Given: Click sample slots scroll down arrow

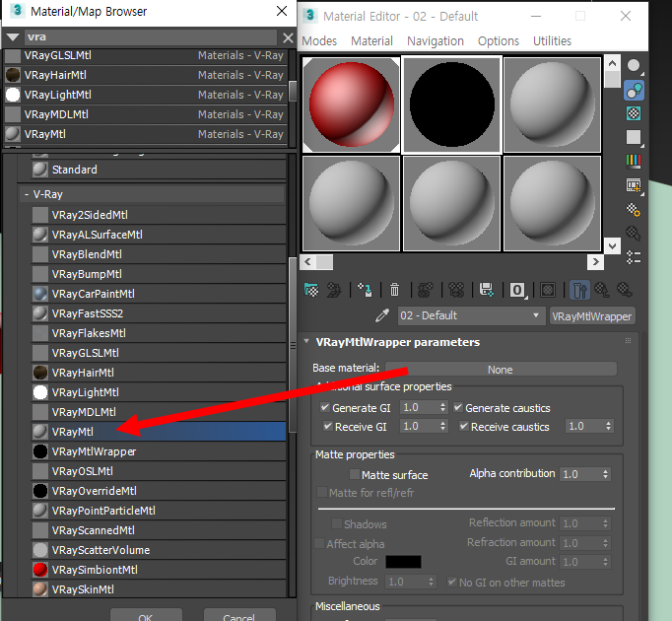Looking at the screenshot, I should pos(613,246).
